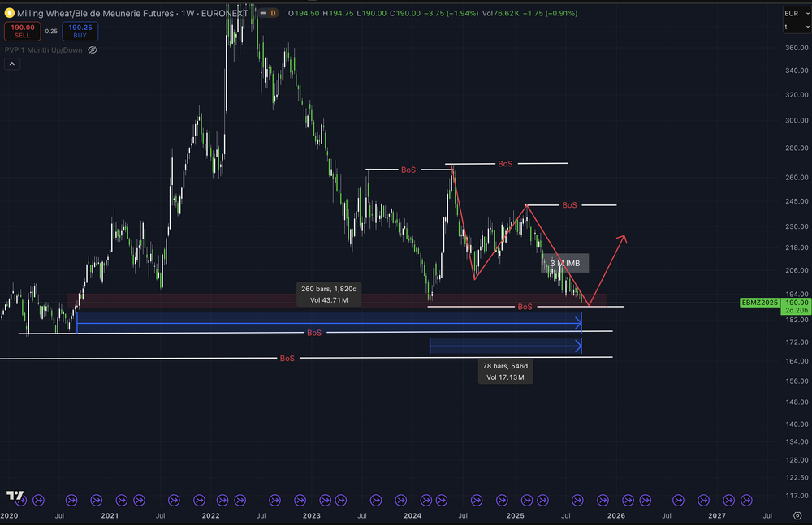The width and height of the screenshot is (812, 525).
Task: Open the 't' unit dropdown
Action: [x=797, y=27]
